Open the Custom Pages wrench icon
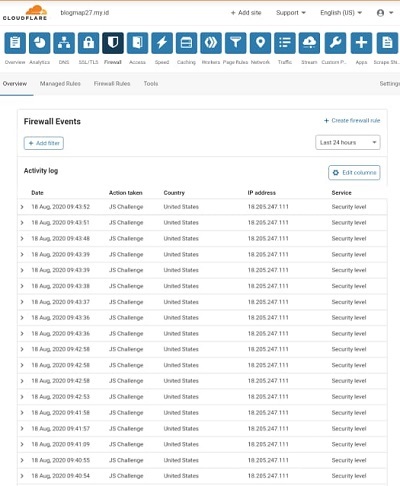The image size is (400, 486). [x=335, y=43]
